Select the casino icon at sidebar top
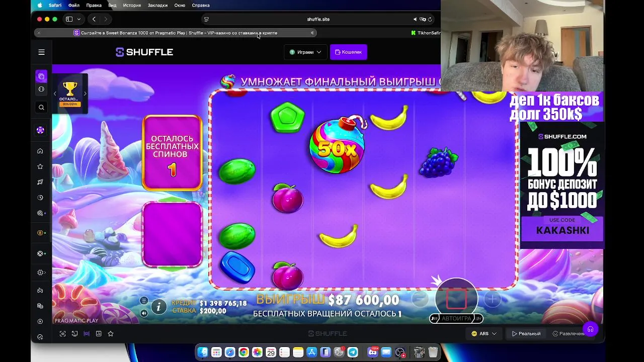644x362 pixels. point(41,76)
